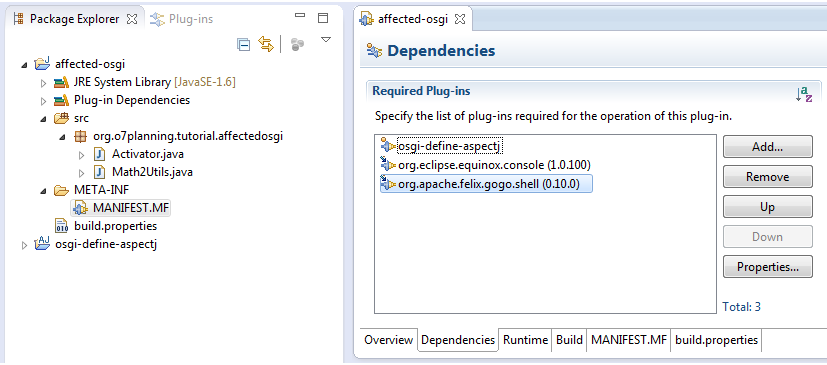Viewport: 827px width, 365px height.
Task: Select the Activator.java file icon
Action: point(100,154)
